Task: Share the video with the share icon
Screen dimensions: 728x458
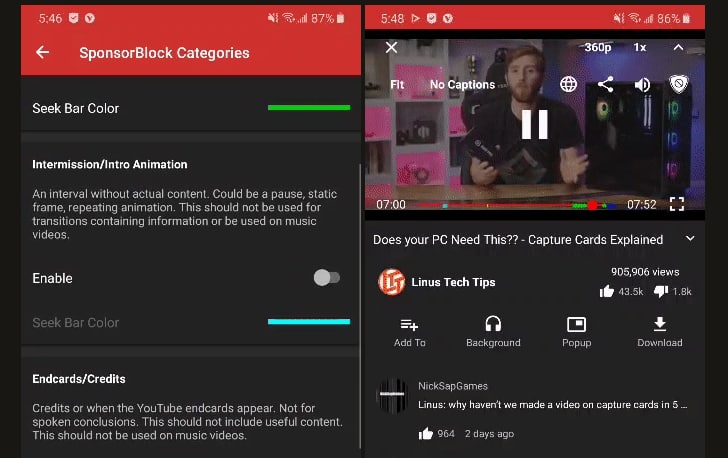Action: coord(605,85)
